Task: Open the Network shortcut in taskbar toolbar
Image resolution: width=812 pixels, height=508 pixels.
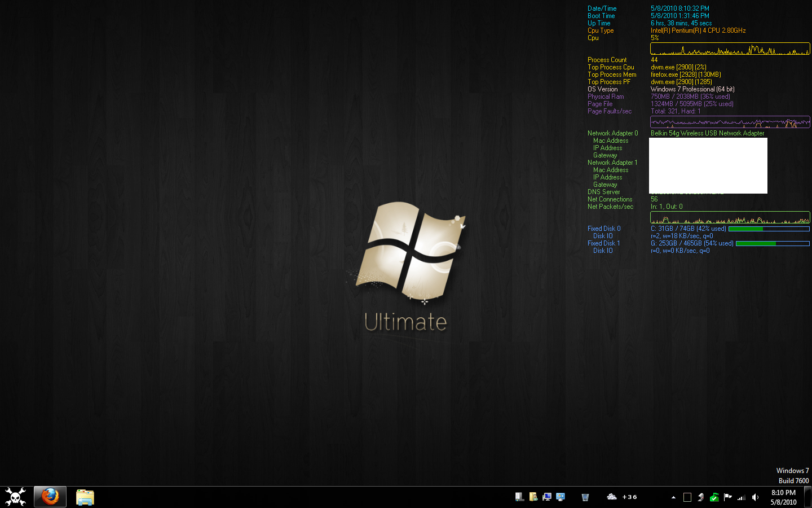Action: tap(546, 497)
